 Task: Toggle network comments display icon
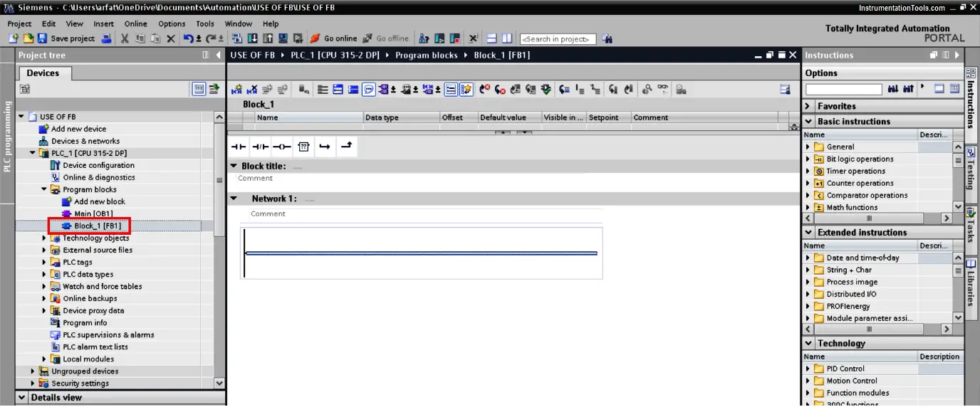click(x=369, y=89)
